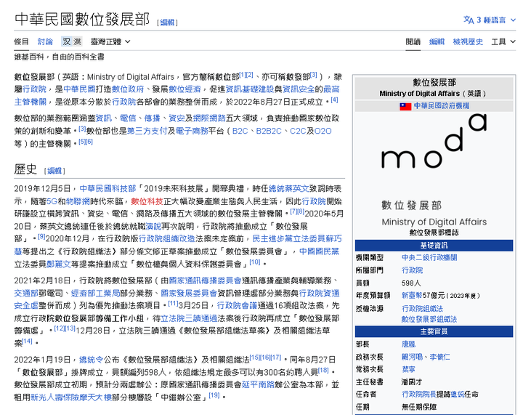Click the 編輯 link next to 歷史 heading
Screen dimensions: 523x420
coord(54,171)
